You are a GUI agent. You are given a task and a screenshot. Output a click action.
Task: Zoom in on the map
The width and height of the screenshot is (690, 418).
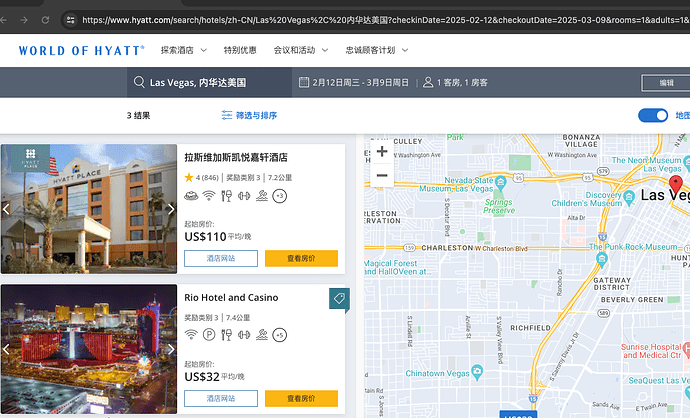pyautogui.click(x=382, y=152)
